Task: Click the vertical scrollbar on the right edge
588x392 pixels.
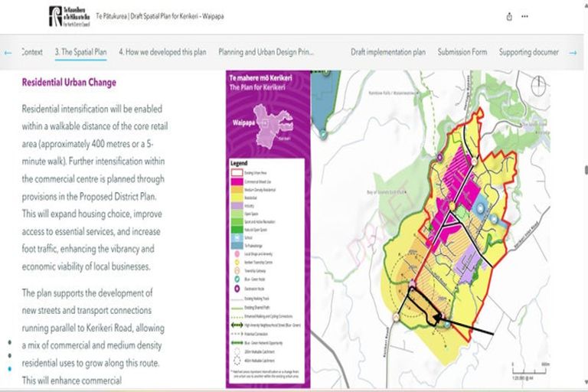Action: pyautogui.click(x=585, y=170)
